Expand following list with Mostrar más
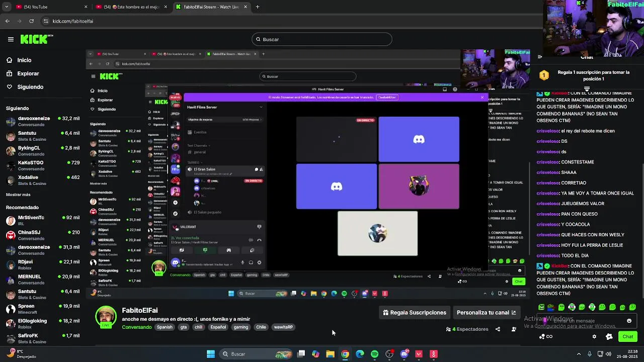Screen dimensions: 644x362 tap(18, 195)
